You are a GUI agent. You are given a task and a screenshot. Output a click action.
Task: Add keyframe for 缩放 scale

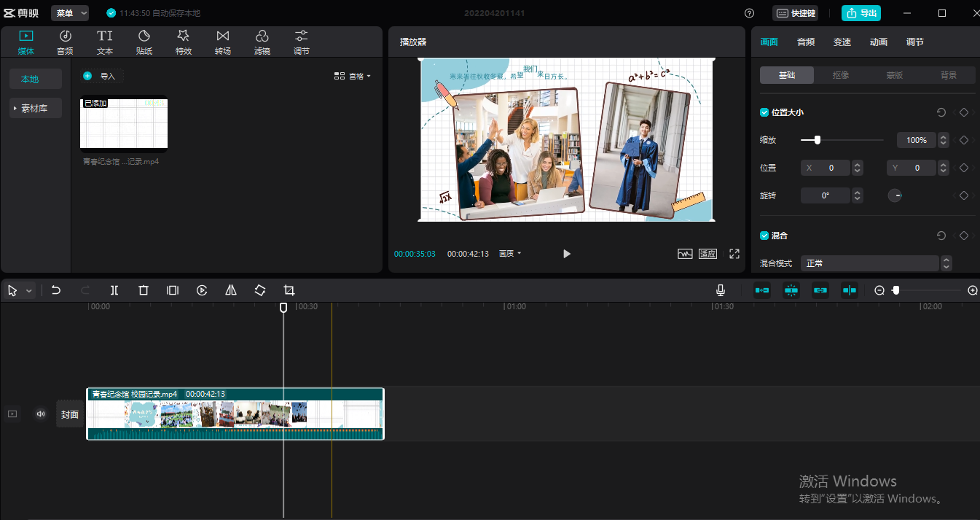coord(963,140)
